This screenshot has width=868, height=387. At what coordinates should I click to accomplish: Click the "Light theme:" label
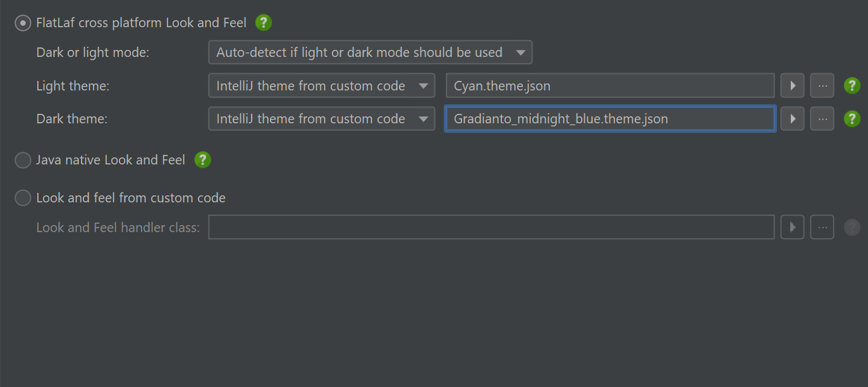(x=73, y=85)
